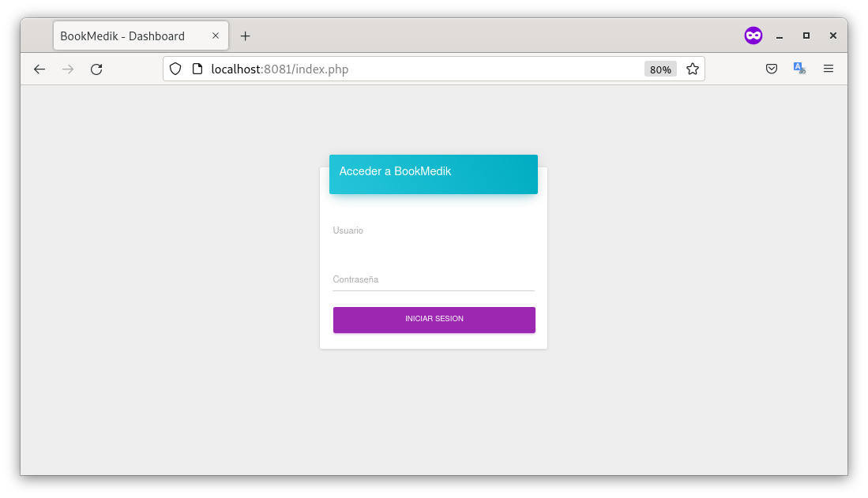The width and height of the screenshot is (868, 498).
Task: Open the Firefox hamburger application menu
Action: coord(829,69)
